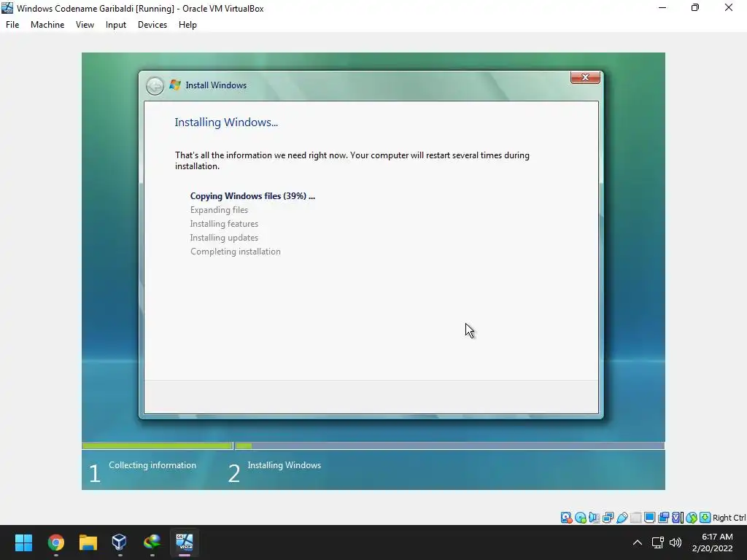Minimize the VirtualBox window
This screenshot has width=747, height=560.
point(662,7)
